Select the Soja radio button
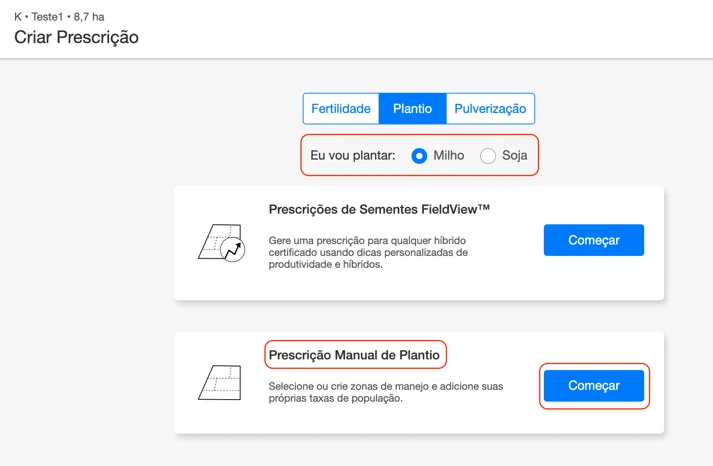The image size is (713, 466). (488, 156)
